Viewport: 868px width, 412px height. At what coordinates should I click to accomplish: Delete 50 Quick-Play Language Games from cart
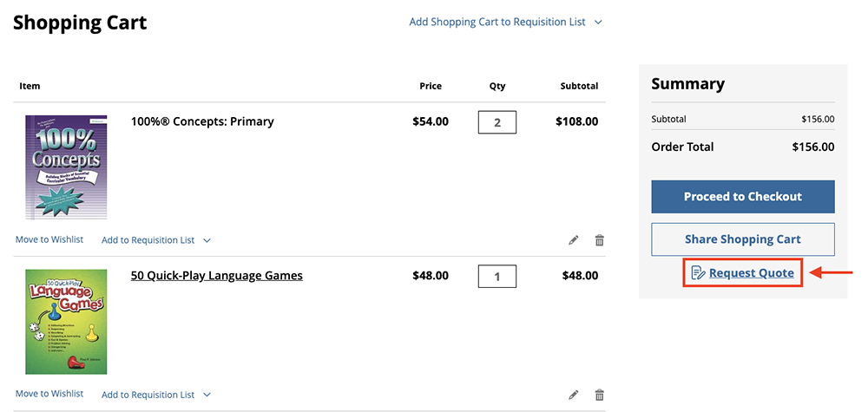click(x=599, y=395)
